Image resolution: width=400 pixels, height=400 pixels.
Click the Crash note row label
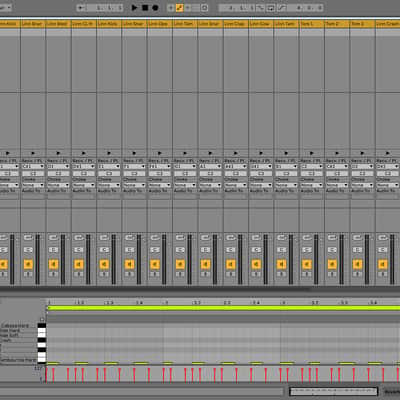(x=6, y=340)
